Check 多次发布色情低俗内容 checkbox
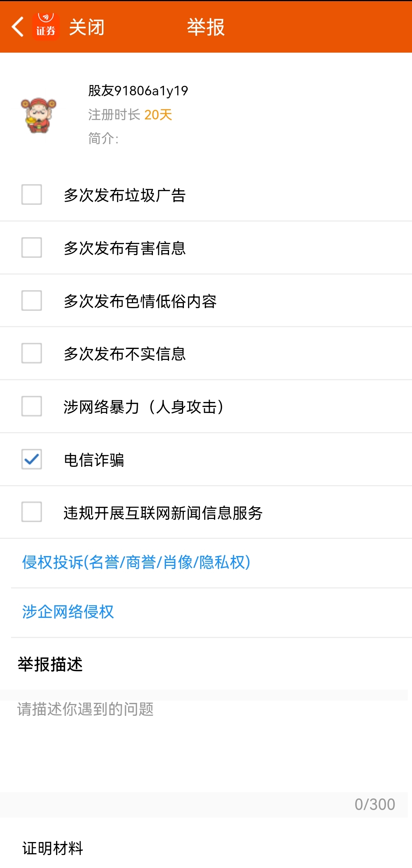Viewport: 412px width, 868px height. tap(32, 301)
